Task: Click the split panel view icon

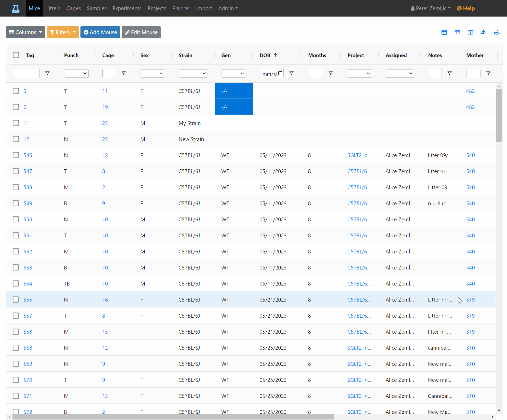Action: 470,32
